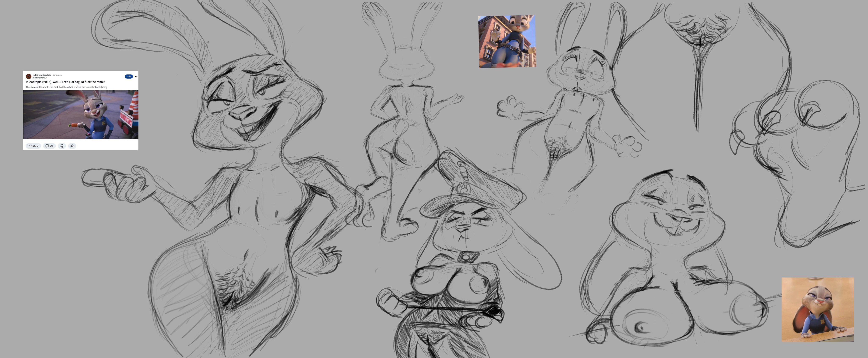The height and width of the screenshot is (358, 868).
Task: Open the three-dot post options menu
Action: [x=136, y=76]
